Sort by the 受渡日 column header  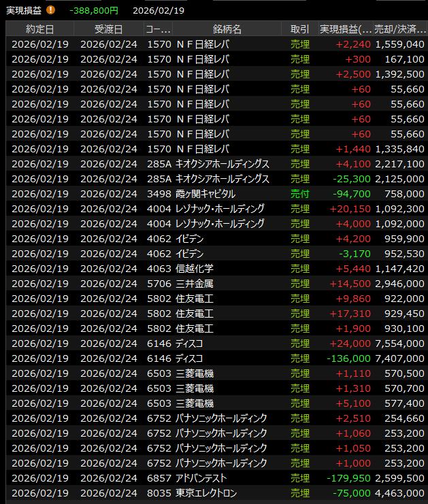click(109, 29)
